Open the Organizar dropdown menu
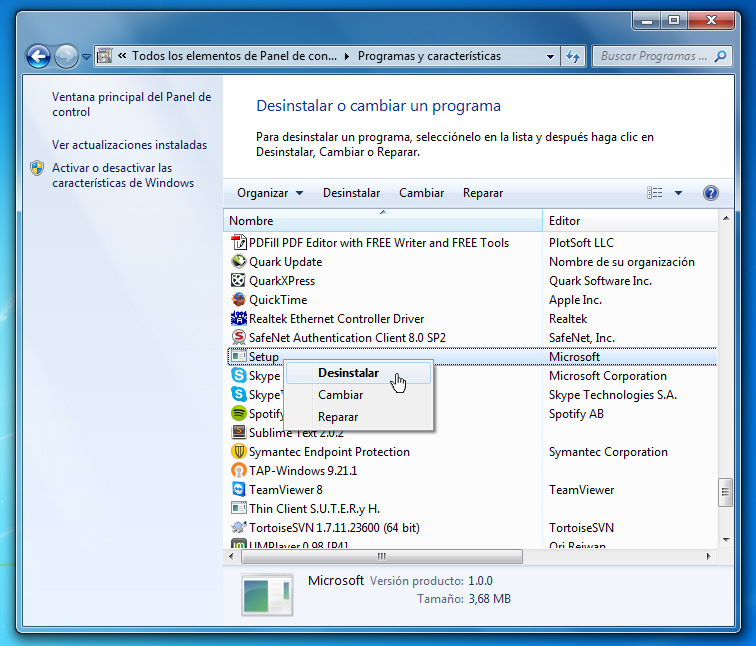Image resolution: width=756 pixels, height=646 pixels. pyautogui.click(x=269, y=193)
